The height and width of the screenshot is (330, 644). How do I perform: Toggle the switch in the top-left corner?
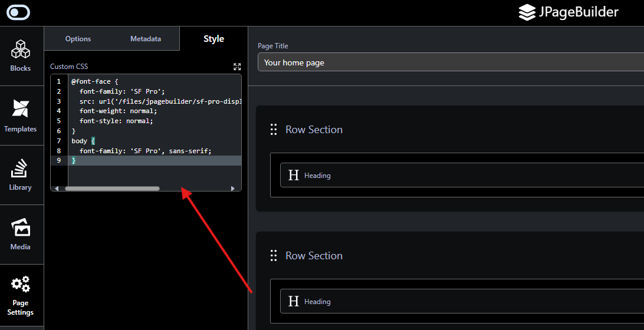[x=18, y=12]
